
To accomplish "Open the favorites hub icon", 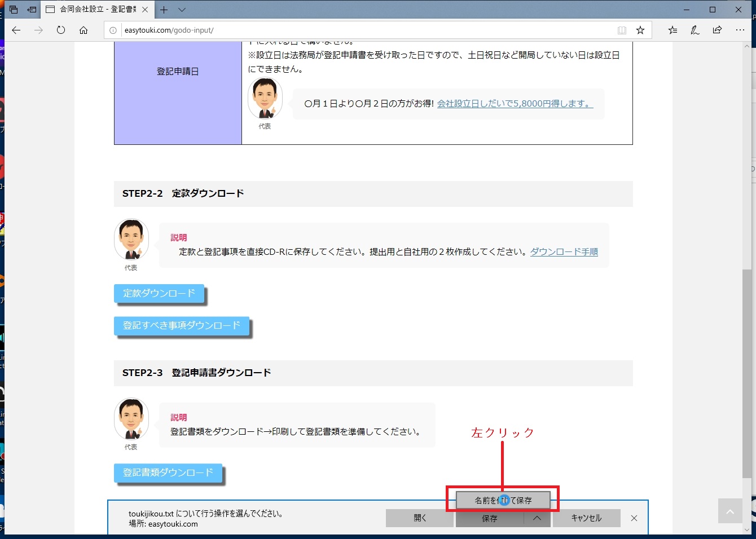I will (673, 30).
